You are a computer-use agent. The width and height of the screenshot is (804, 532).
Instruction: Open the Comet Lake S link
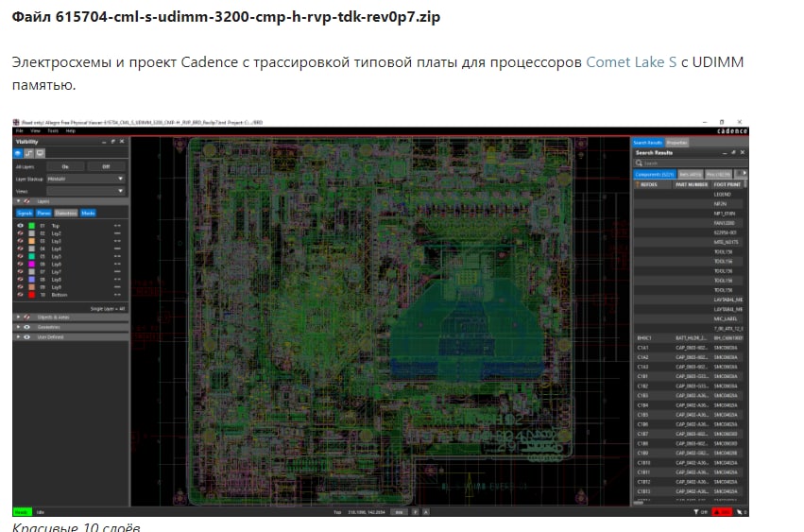[x=631, y=62]
